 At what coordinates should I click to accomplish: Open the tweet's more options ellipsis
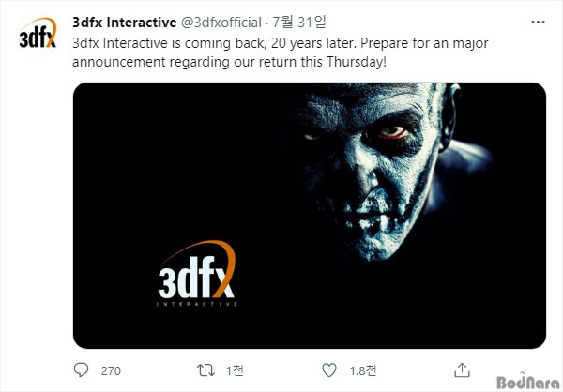pyautogui.click(x=538, y=23)
